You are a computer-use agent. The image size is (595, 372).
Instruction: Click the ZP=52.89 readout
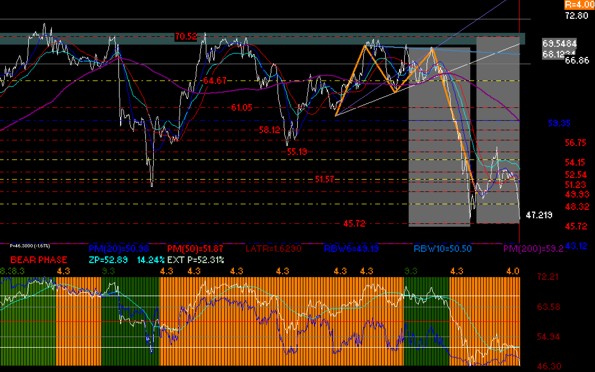[x=108, y=260]
